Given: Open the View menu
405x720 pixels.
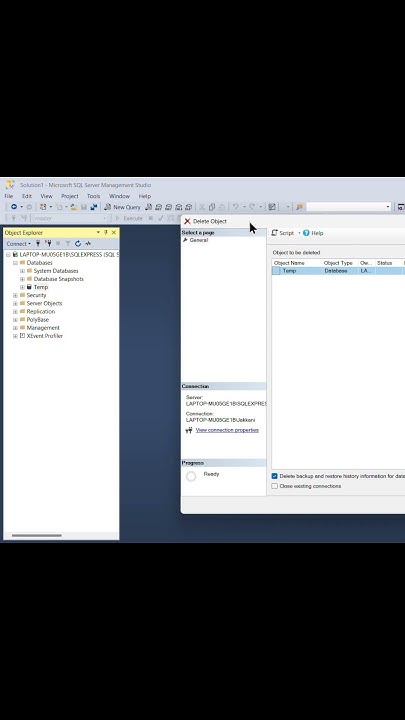Looking at the screenshot, I should coord(46,196).
